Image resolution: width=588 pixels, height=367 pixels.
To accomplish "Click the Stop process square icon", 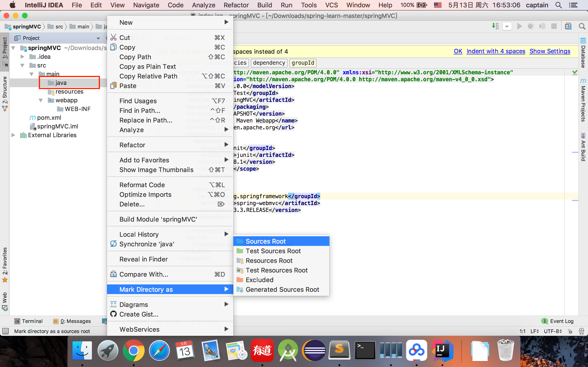I will click(554, 26).
